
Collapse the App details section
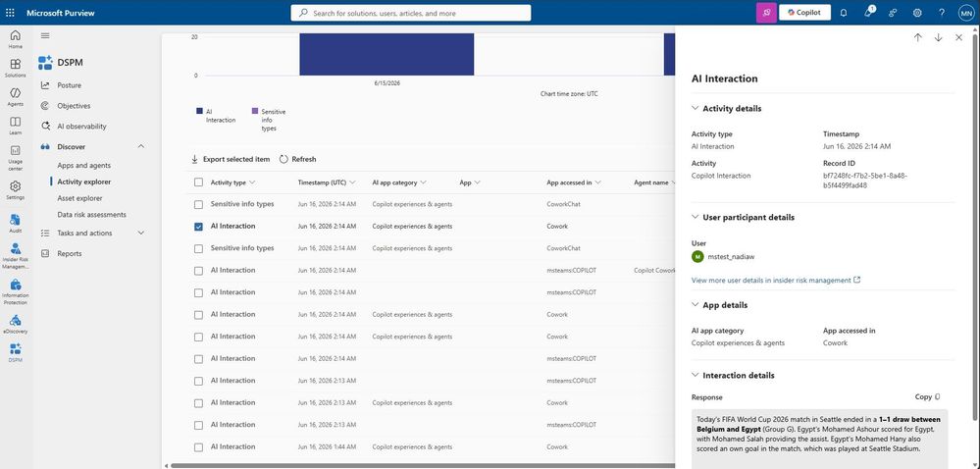[695, 304]
